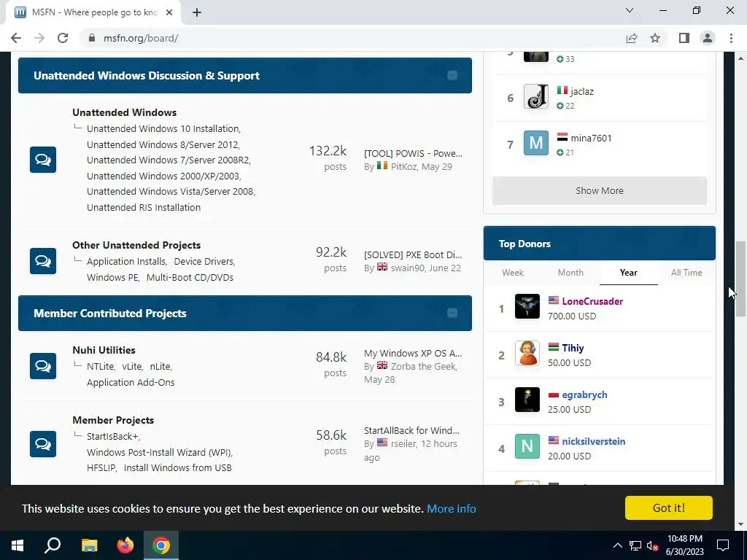Open Other Unattended Projects forum
This screenshot has width=747, height=560.
click(x=136, y=245)
